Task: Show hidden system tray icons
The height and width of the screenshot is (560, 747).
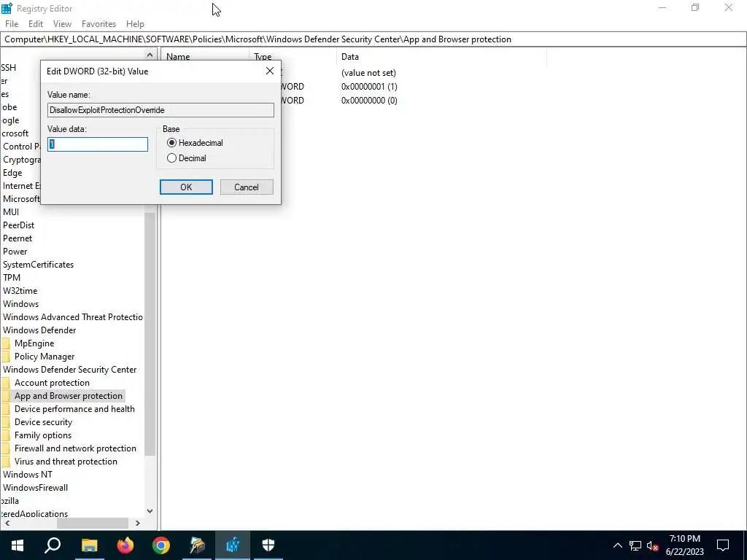Action: coord(617,545)
